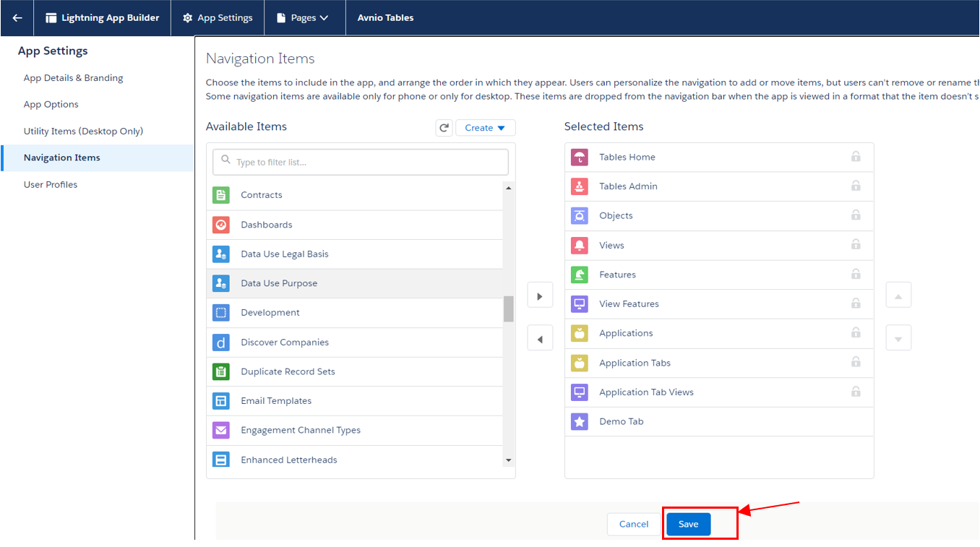Click the Tables Home umbrella icon
The height and width of the screenshot is (547, 980).
pos(579,157)
